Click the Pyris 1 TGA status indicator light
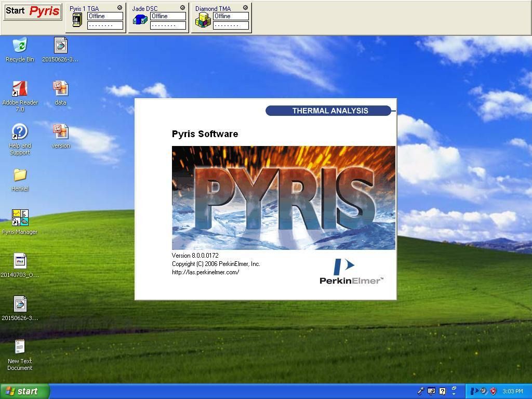This screenshot has width=532, height=399. pos(119,8)
